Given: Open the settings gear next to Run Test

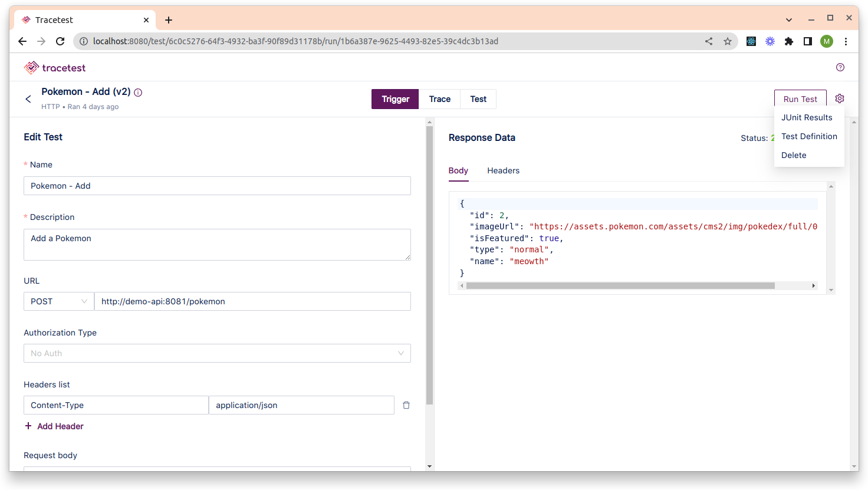Looking at the screenshot, I should coord(840,98).
